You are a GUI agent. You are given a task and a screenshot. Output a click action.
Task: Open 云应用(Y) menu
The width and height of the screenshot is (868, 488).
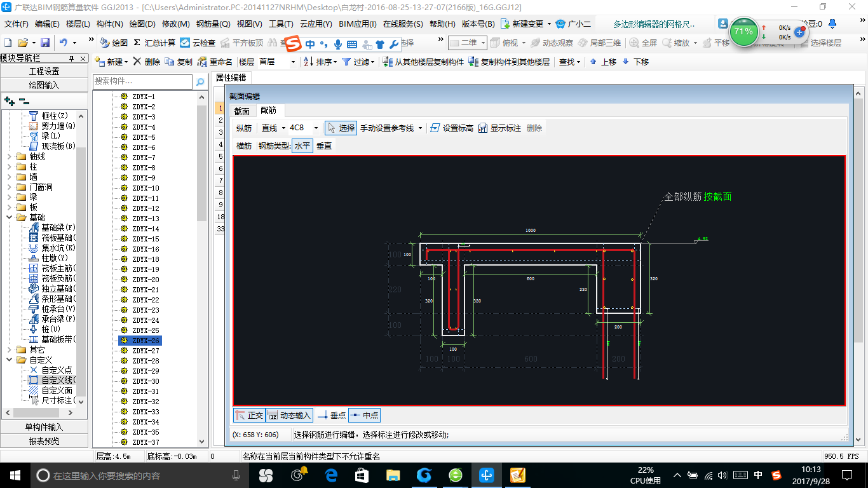click(x=316, y=24)
